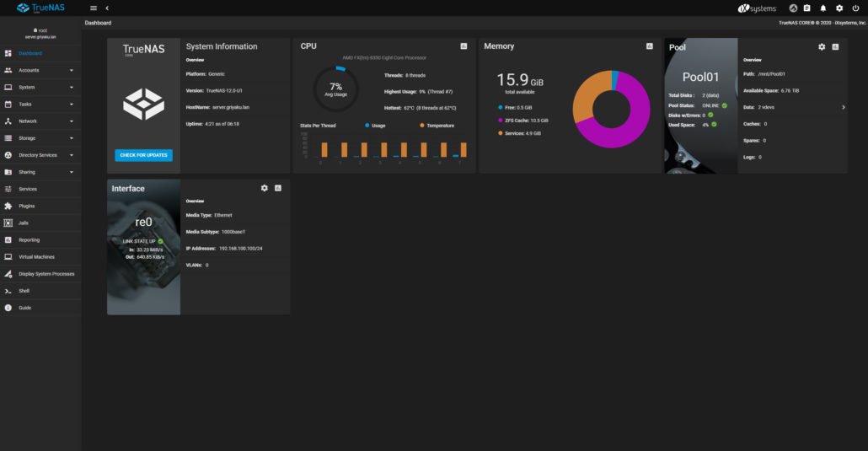
Task: Open the iXsystems logo link
Action: click(756, 8)
